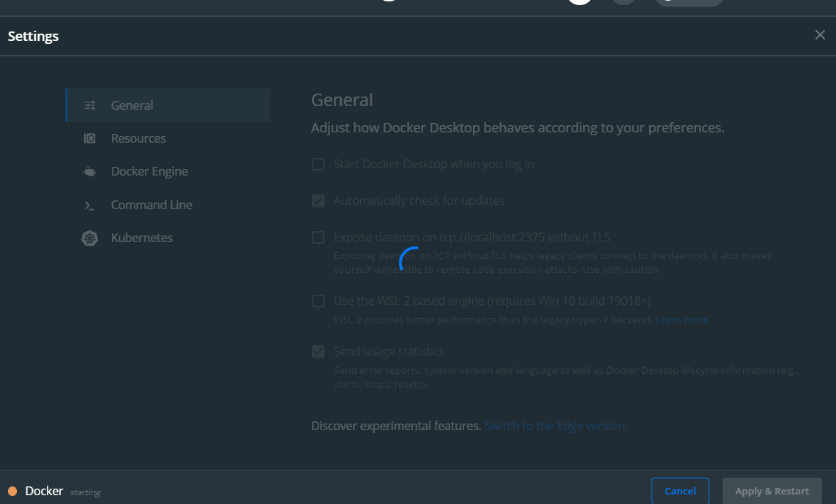Uncheck Automatically check for updates
This screenshot has height=504, width=836.
[318, 201]
